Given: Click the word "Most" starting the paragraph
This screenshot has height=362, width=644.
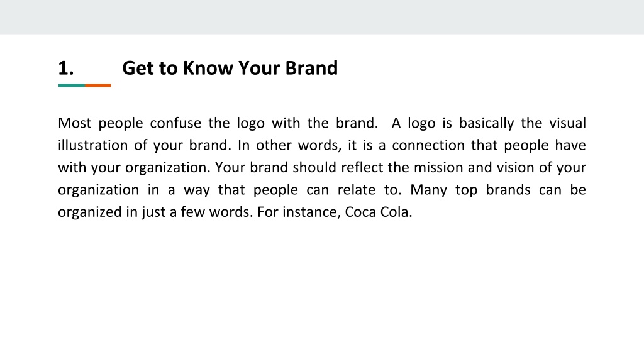Looking at the screenshot, I should click(x=75, y=123).
